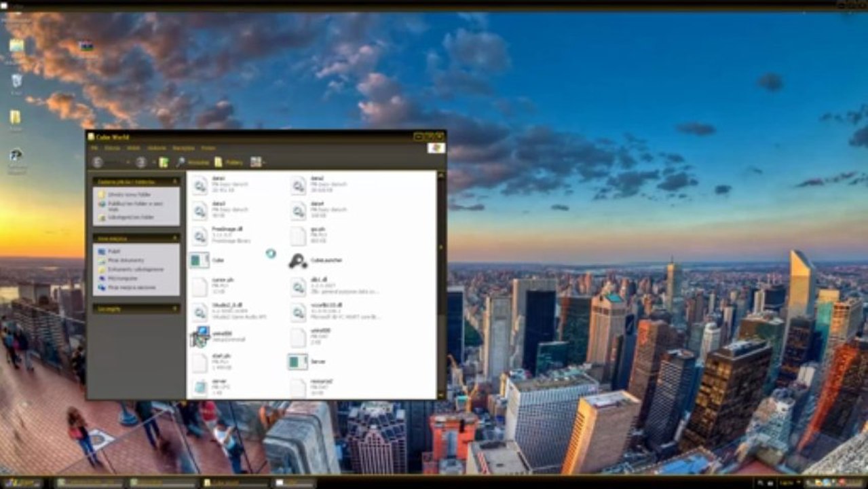Select the data3 file icon
The width and height of the screenshot is (868, 489).
[x=200, y=211]
